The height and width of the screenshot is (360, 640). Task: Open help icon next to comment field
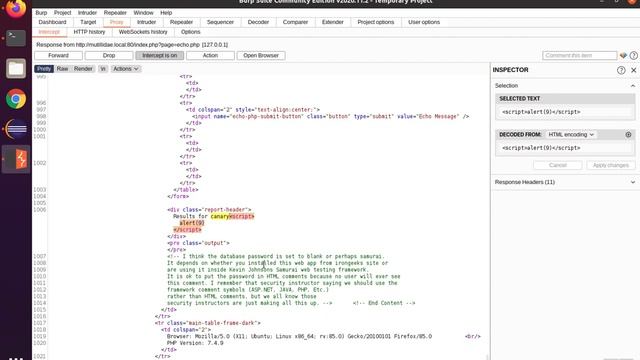(633, 56)
